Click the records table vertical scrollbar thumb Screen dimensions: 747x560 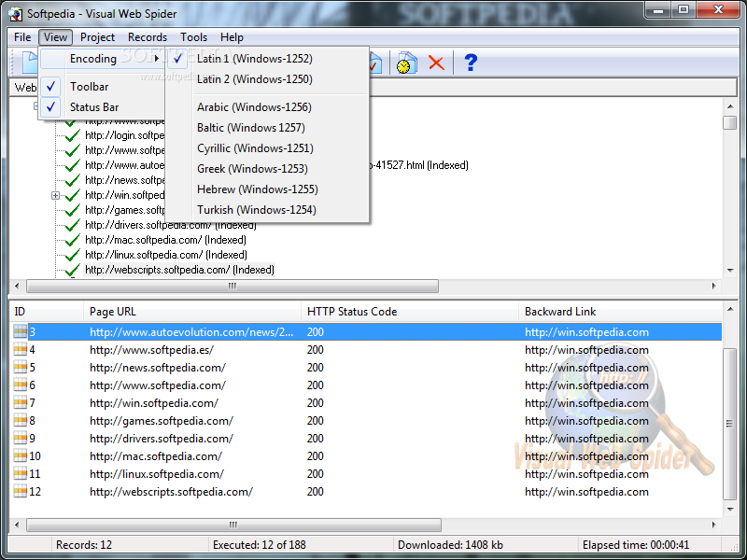[x=729, y=424]
